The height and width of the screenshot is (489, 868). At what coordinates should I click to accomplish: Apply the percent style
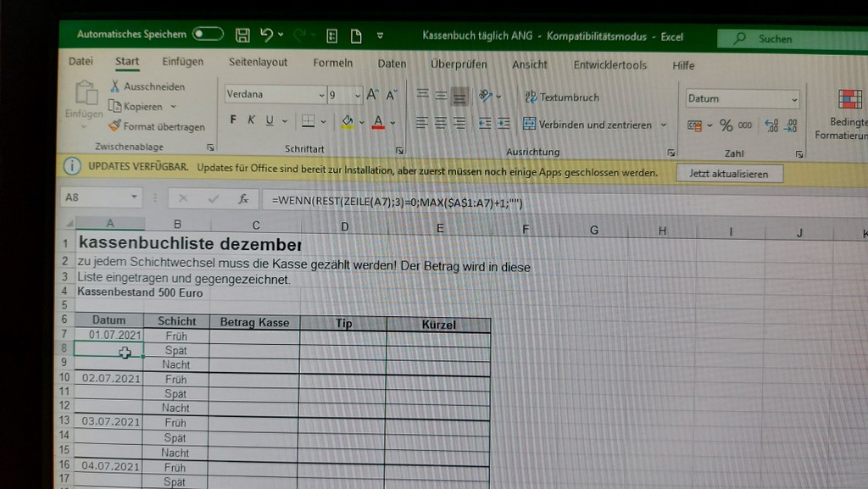pyautogui.click(x=726, y=125)
